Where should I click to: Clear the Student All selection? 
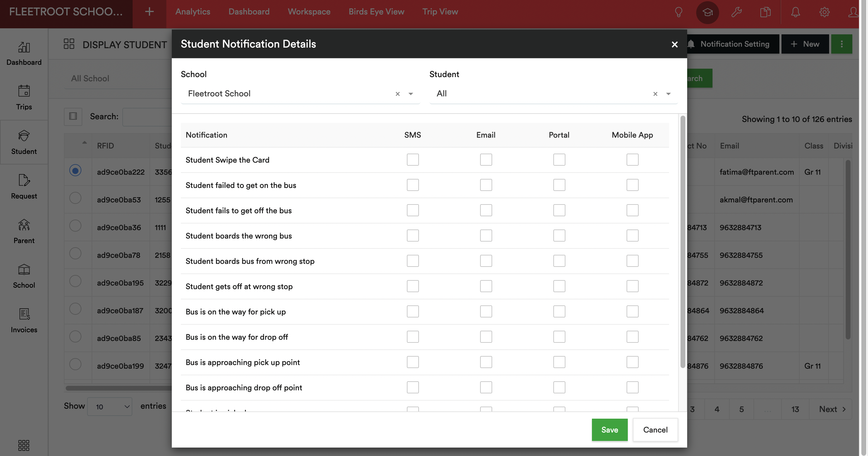[656, 94]
